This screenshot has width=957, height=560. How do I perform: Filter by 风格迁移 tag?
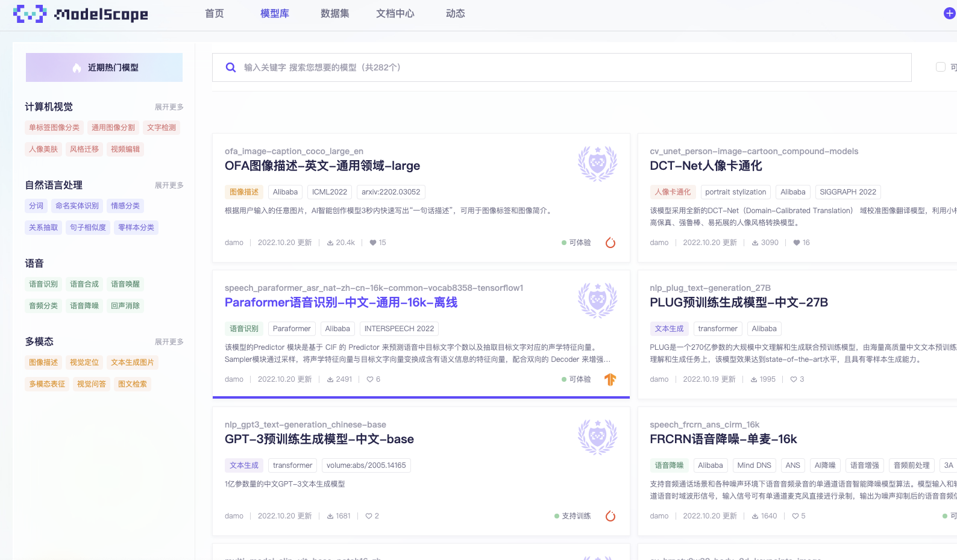[x=84, y=149]
